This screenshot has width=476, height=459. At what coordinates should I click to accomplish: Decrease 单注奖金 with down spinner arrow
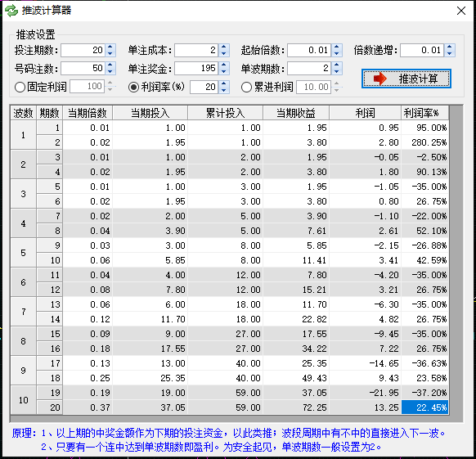(x=224, y=72)
